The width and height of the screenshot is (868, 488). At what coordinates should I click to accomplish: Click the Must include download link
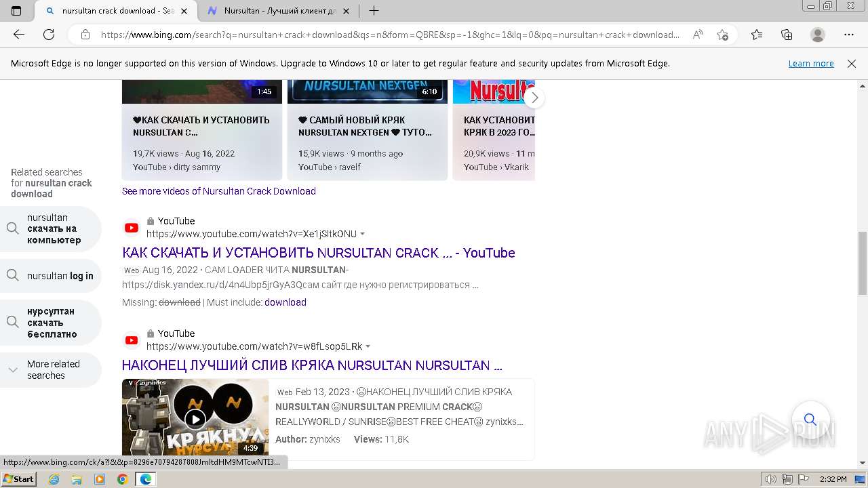pos(285,302)
